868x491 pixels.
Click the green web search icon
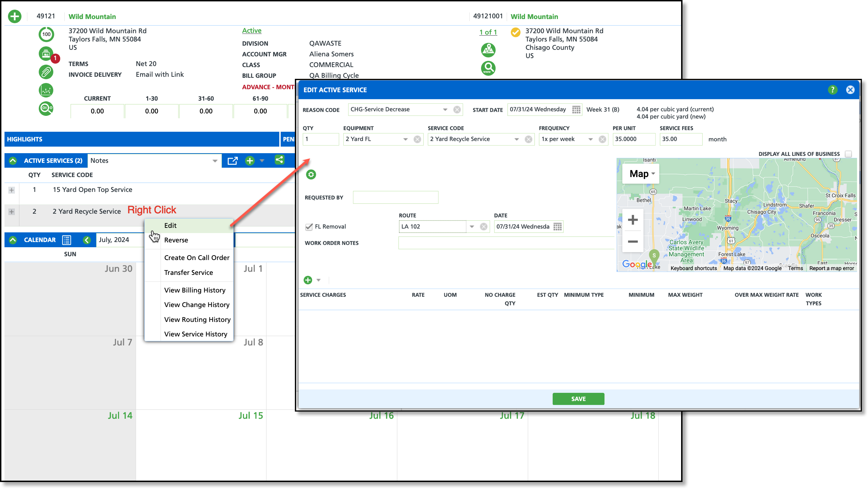488,68
